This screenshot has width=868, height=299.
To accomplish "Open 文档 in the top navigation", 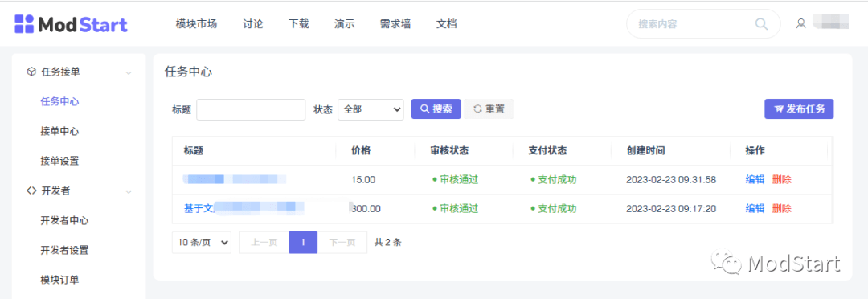I will pyautogui.click(x=447, y=24).
